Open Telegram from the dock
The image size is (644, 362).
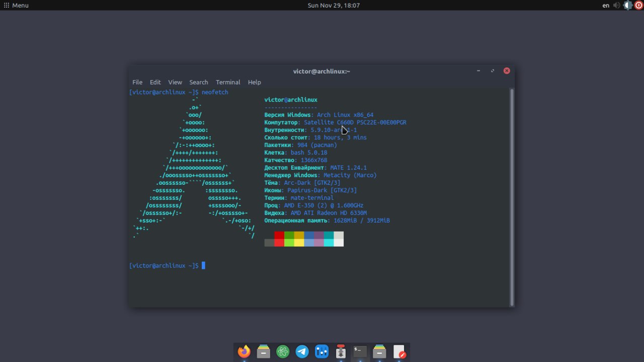click(x=302, y=351)
